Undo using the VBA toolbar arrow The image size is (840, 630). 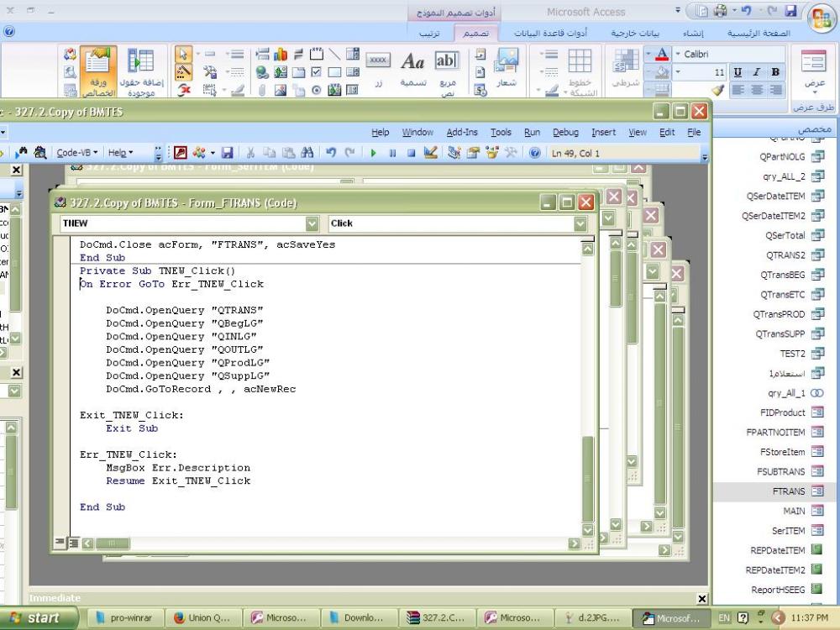click(x=330, y=153)
